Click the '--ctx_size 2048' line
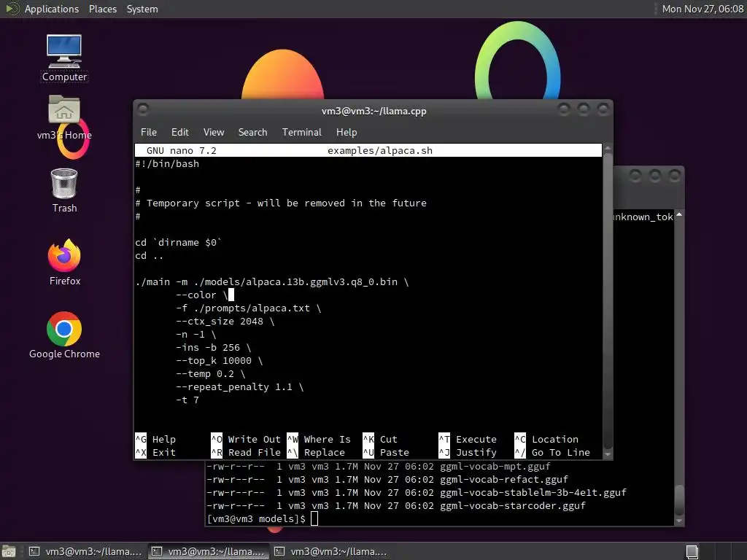The image size is (747, 560). point(225,322)
